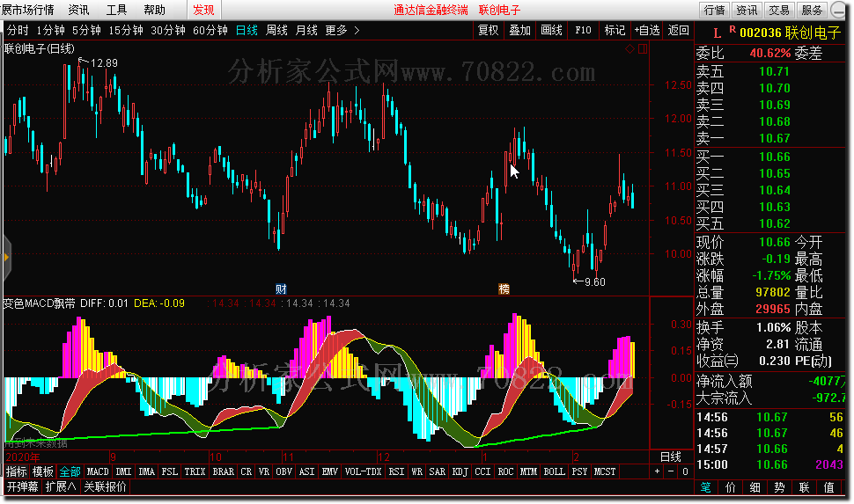Open the 帮助 menu
Image resolution: width=854 pixels, height=504 pixels.
point(154,10)
